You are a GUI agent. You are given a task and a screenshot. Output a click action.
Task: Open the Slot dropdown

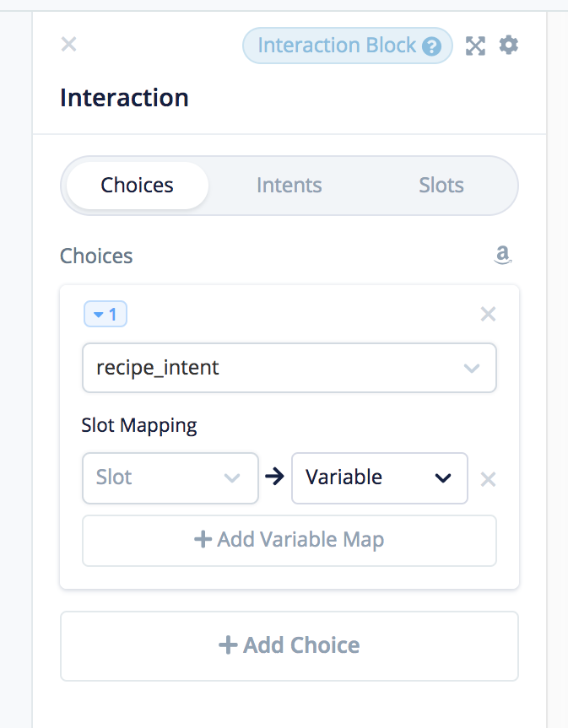(x=170, y=478)
